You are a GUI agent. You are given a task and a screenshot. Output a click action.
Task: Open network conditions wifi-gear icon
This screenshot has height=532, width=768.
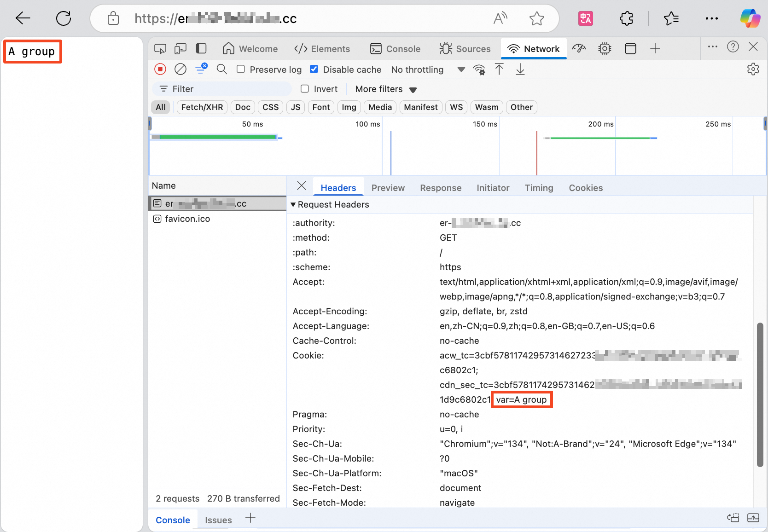pos(479,69)
